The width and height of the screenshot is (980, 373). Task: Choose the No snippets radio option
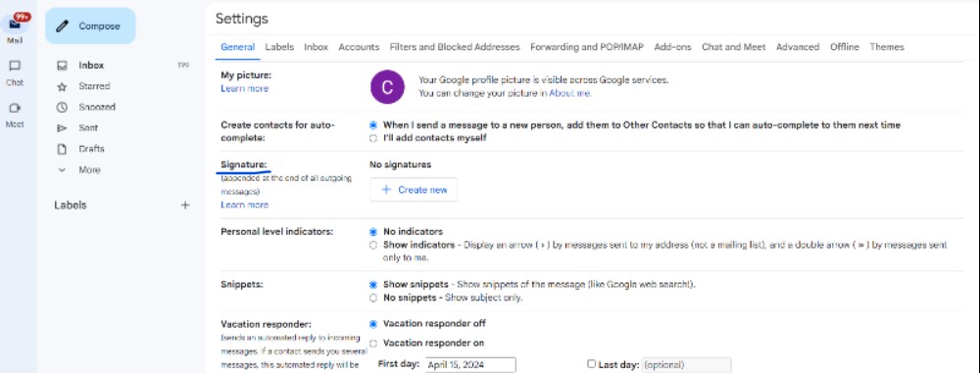point(373,298)
